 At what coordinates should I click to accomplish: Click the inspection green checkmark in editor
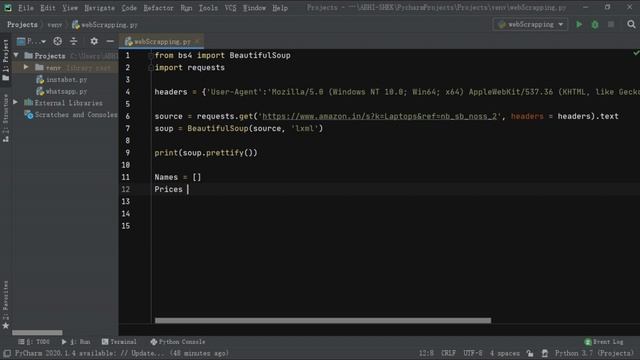click(636, 53)
